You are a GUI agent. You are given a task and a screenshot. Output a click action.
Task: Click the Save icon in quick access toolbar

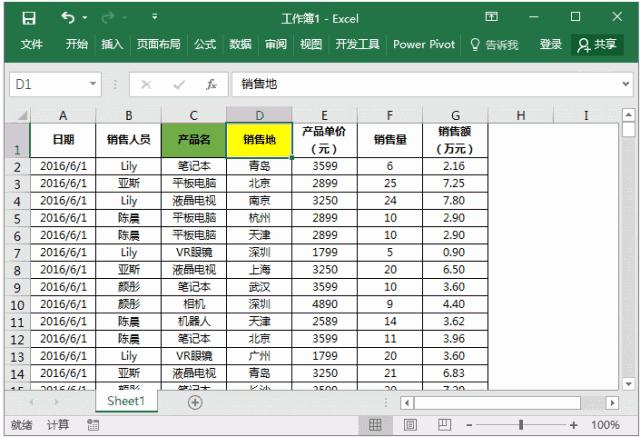tap(29, 18)
